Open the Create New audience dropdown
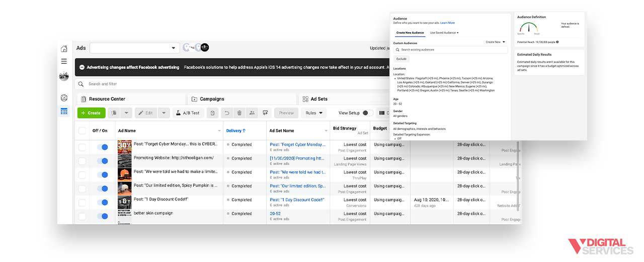The image size is (644, 262). click(x=495, y=42)
